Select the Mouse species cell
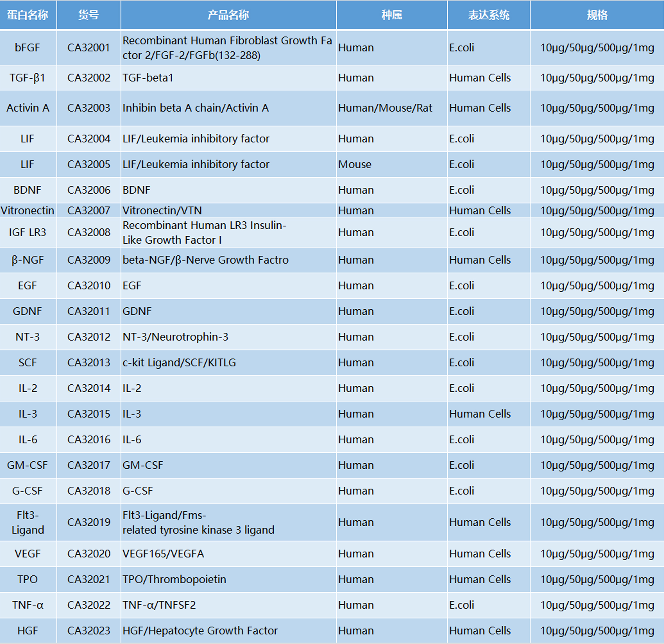Screen dimensions: 664x644 [x=392, y=165]
